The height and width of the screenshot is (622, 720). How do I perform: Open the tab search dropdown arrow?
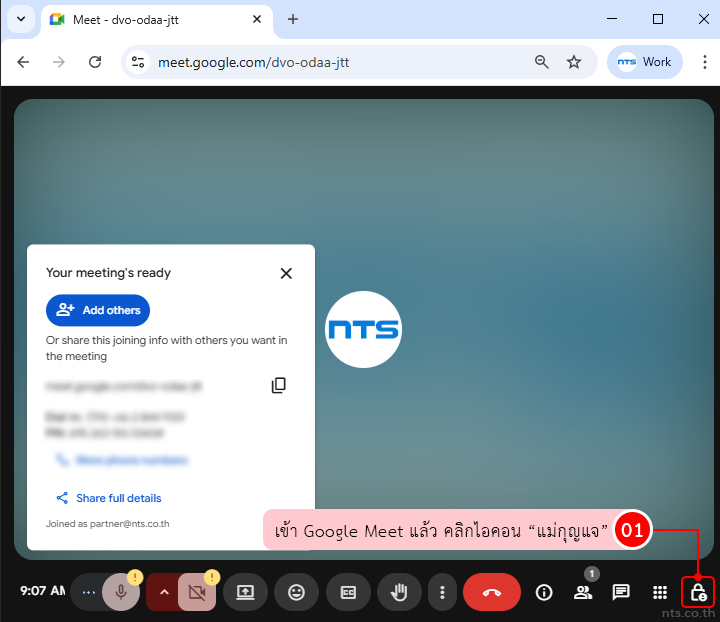pyautogui.click(x=21, y=19)
